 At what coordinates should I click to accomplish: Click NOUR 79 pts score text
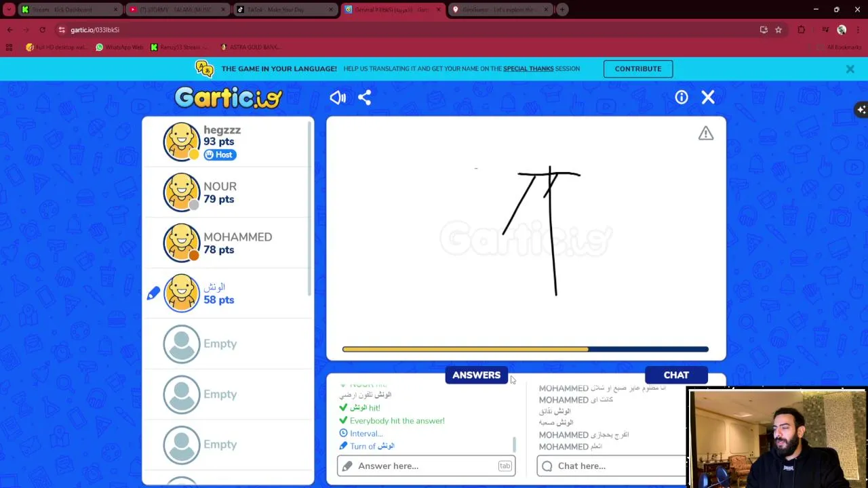(x=218, y=199)
